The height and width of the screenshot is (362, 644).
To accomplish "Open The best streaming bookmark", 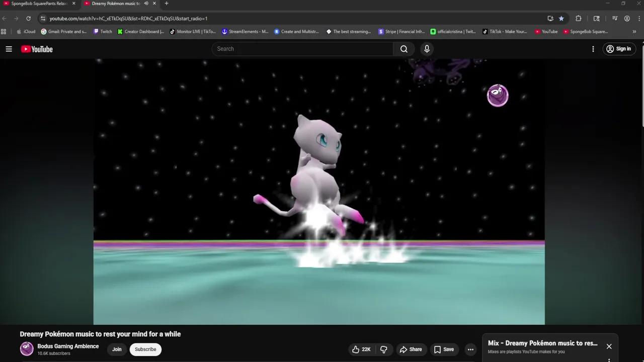I will click(x=349, y=32).
